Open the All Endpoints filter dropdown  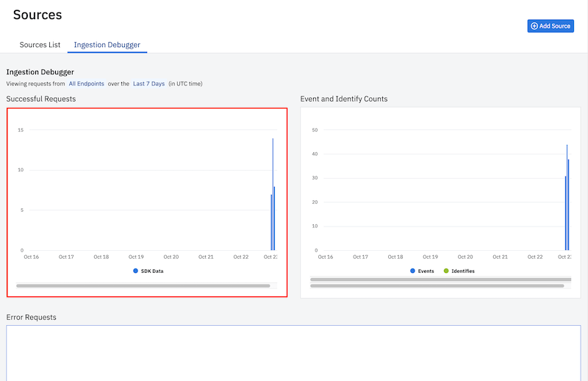[x=86, y=84]
